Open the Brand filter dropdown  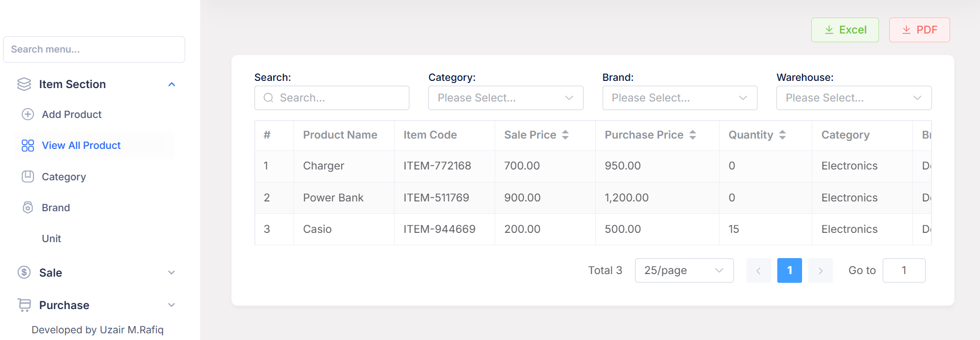[x=680, y=98]
